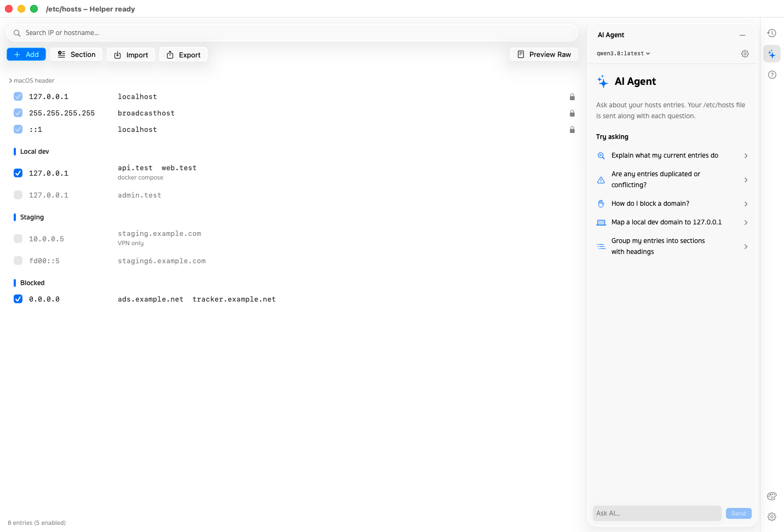
Task: Open the help question mark icon
Action: point(772,75)
